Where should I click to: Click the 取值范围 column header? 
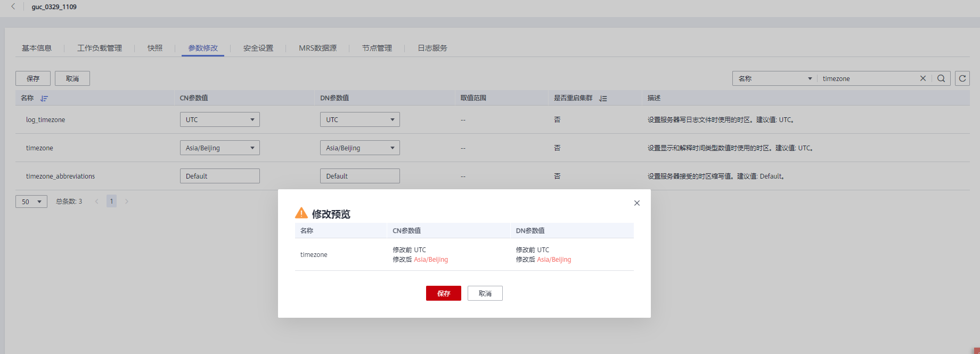[x=473, y=98]
